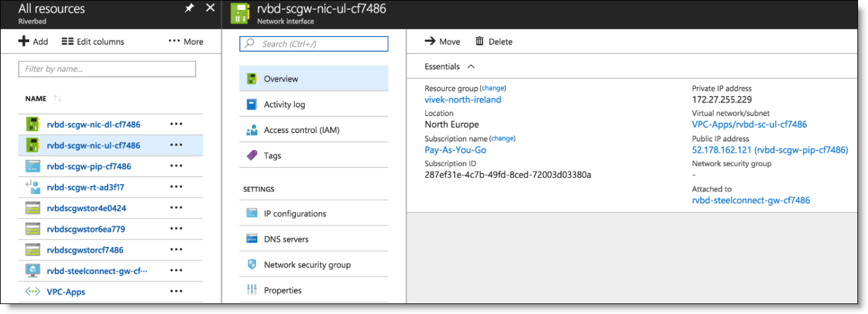Click the Access control people icon
Screen dimensions: 868x314
coord(252,130)
